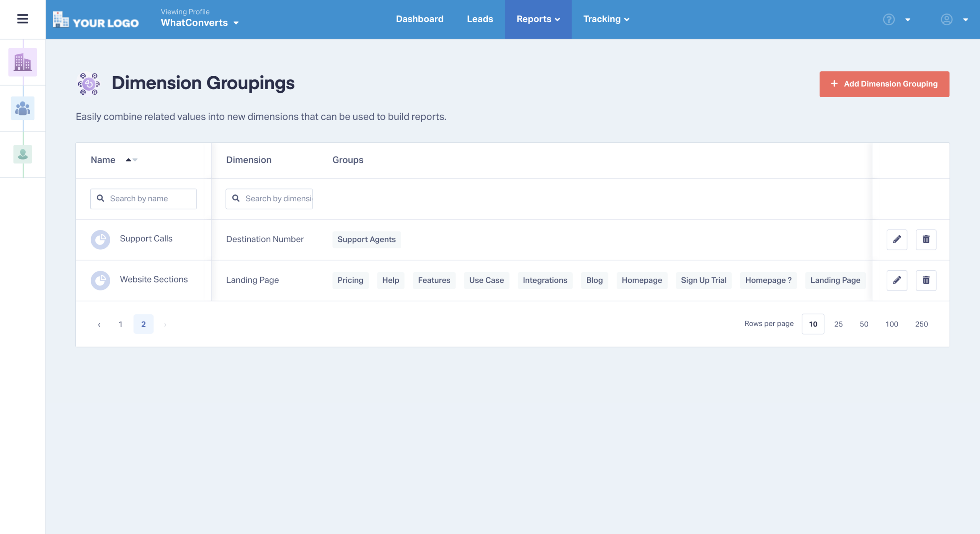Open the Reports dropdown menu
Viewport: 980px width, 534px height.
538,19
